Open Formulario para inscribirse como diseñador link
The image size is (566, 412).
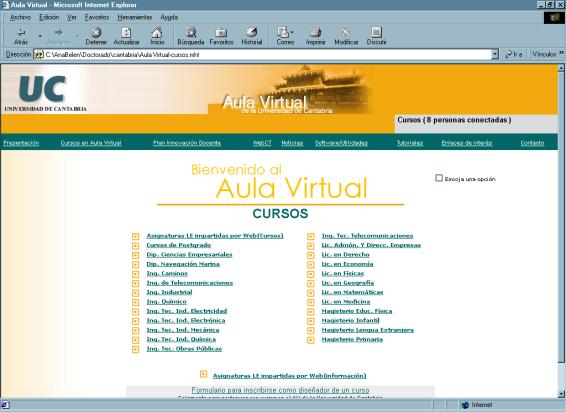[280, 390]
